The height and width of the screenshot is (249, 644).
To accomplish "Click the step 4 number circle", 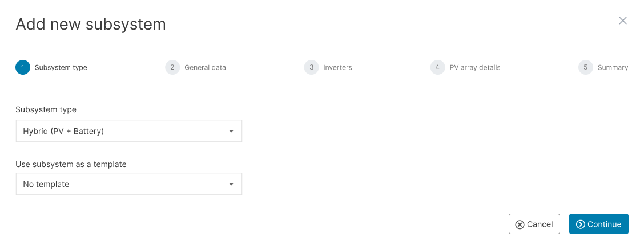I will coord(437,67).
